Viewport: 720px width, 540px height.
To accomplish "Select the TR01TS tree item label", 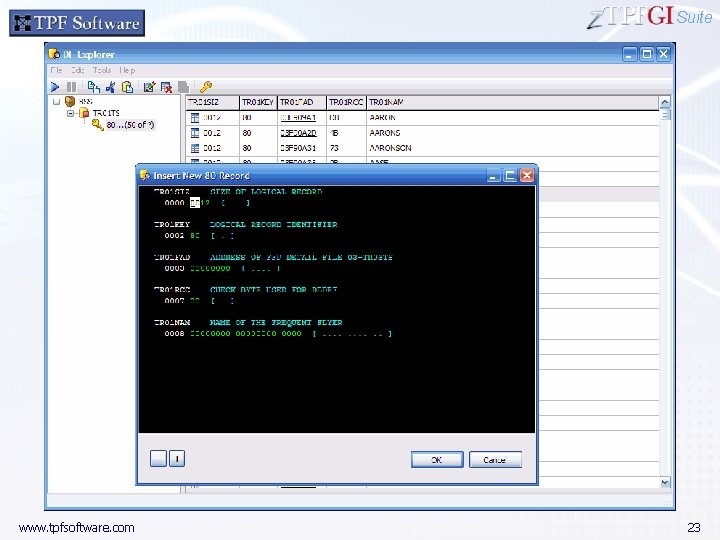I will pos(106,113).
